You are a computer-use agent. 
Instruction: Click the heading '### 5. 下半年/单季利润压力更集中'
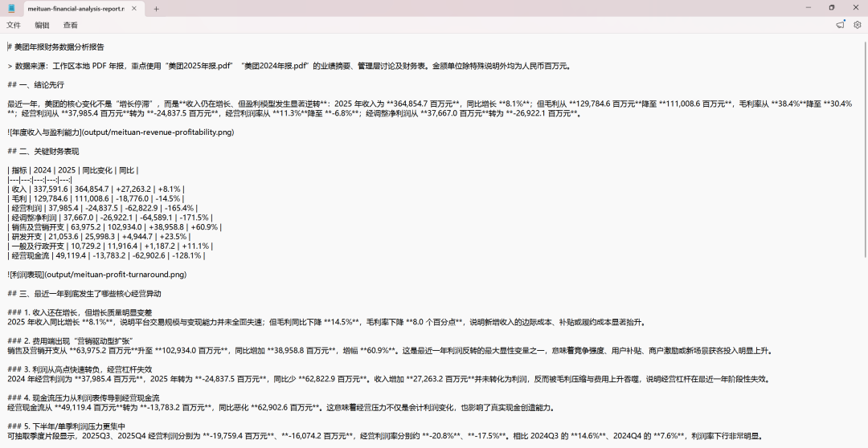click(67, 426)
